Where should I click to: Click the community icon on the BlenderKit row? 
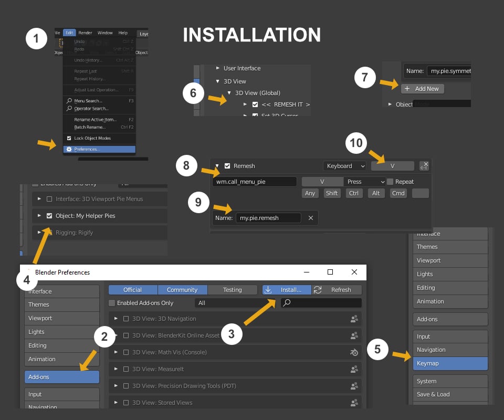[x=354, y=335]
